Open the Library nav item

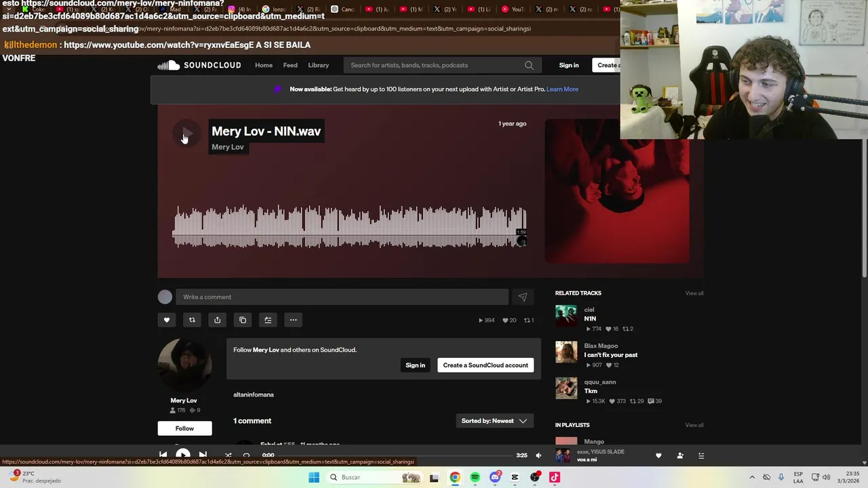coord(318,65)
